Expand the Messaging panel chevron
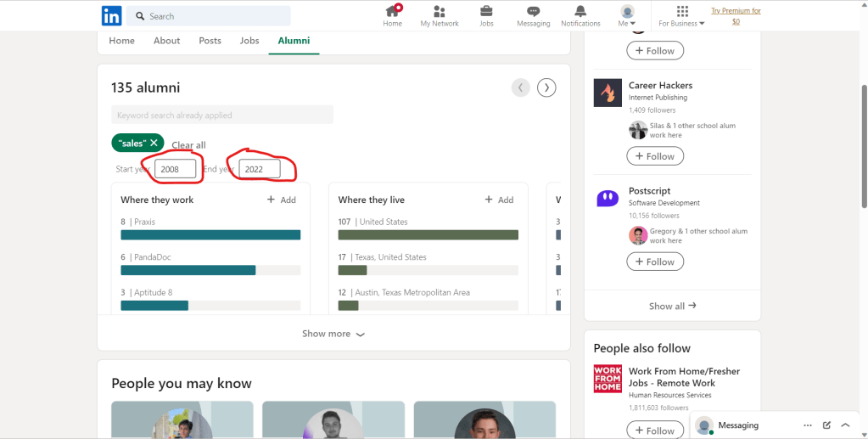The height and width of the screenshot is (439, 868). coord(845,425)
